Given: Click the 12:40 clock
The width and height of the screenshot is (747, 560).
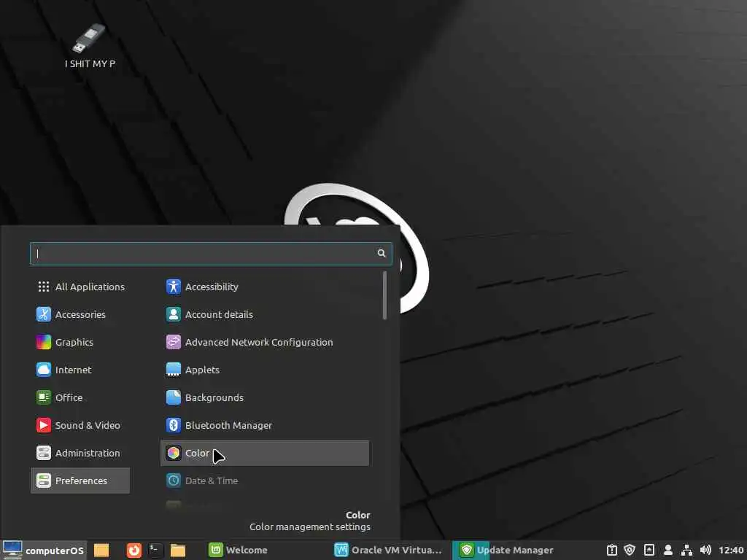Looking at the screenshot, I should 731,550.
